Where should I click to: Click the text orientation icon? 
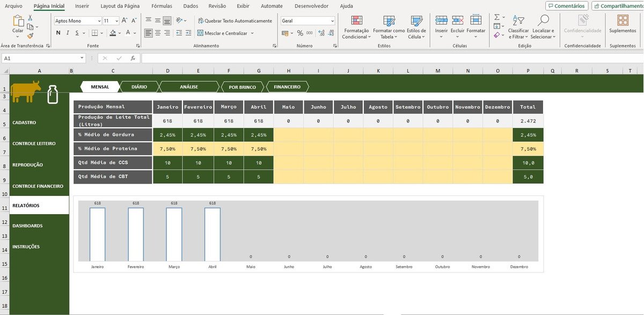coord(180,20)
